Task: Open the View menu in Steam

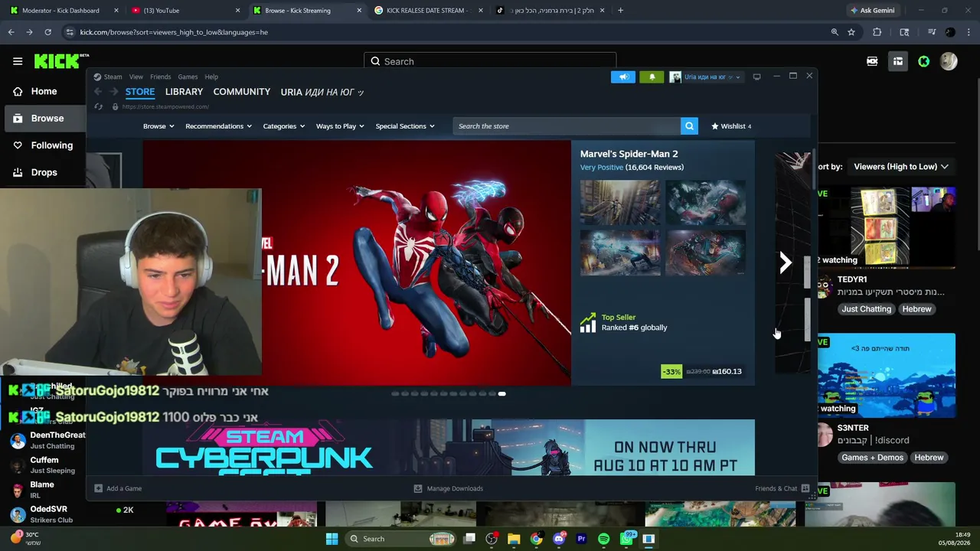Action: (x=136, y=77)
